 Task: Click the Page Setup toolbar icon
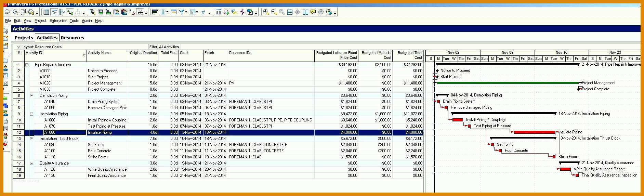coord(23,12)
